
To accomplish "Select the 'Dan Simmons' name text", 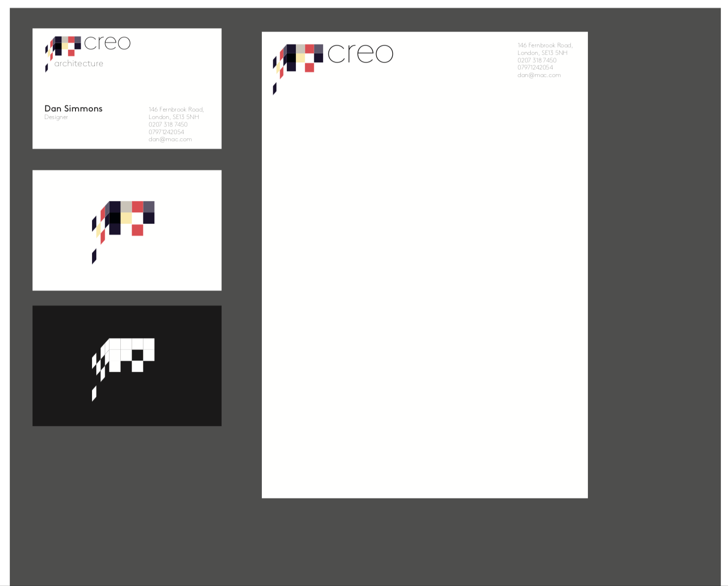I will 73,109.
